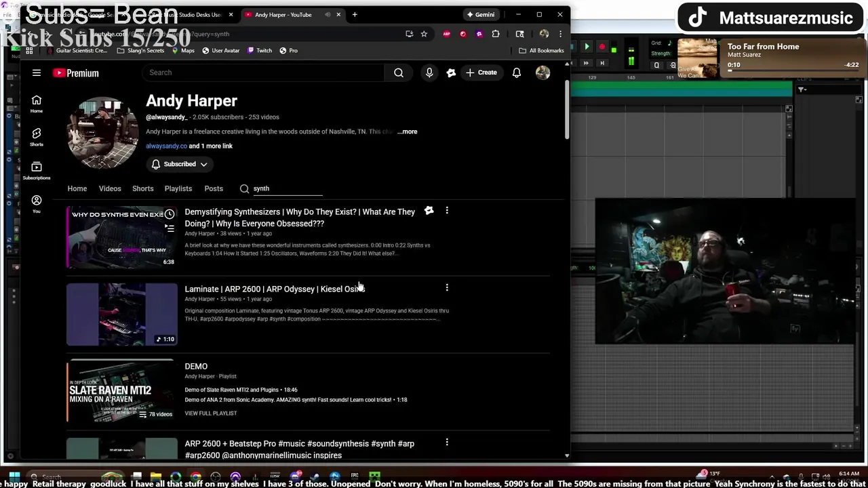
Task: Switch to the channel Home tab
Action: tap(77, 188)
